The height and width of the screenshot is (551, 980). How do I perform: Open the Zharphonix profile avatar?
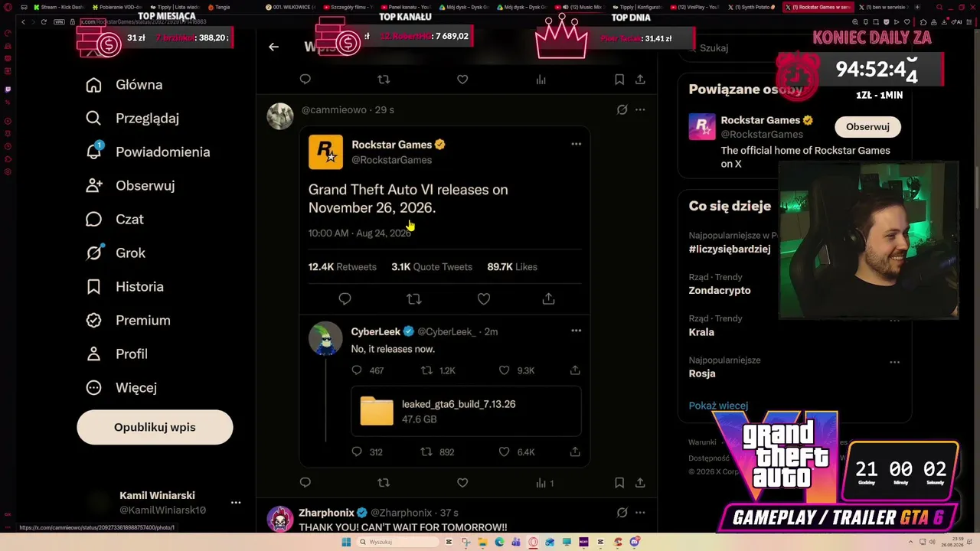280,519
